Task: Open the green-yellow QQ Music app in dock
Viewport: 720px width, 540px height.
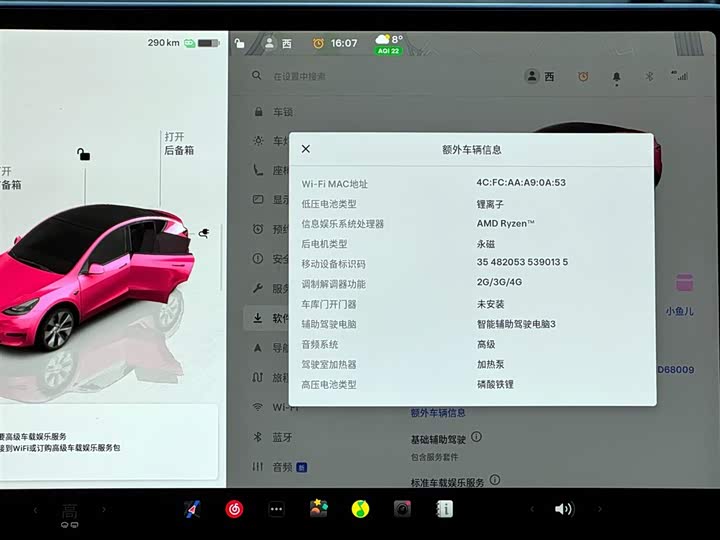Action: (360, 509)
